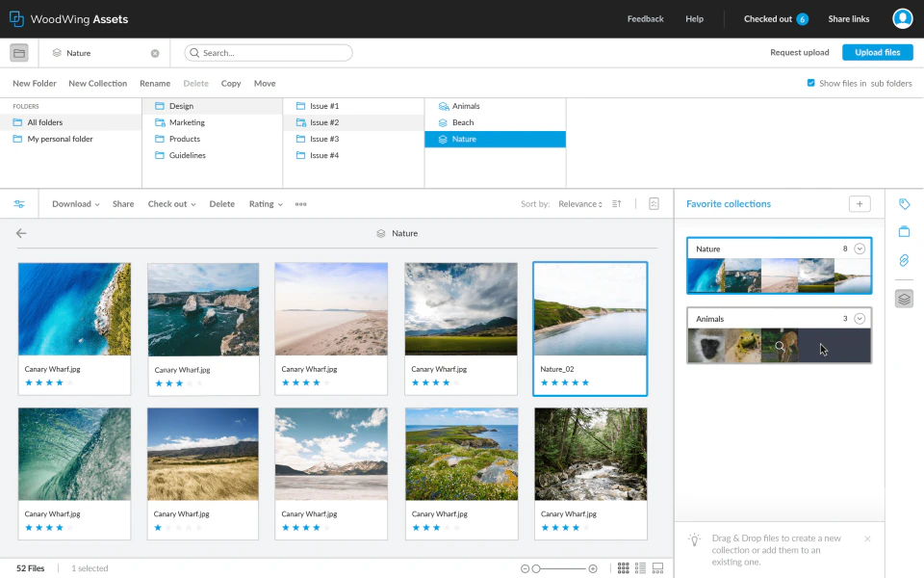Expand the Animals collection chevron
Screen dimensions: 924x578
[x=860, y=319]
